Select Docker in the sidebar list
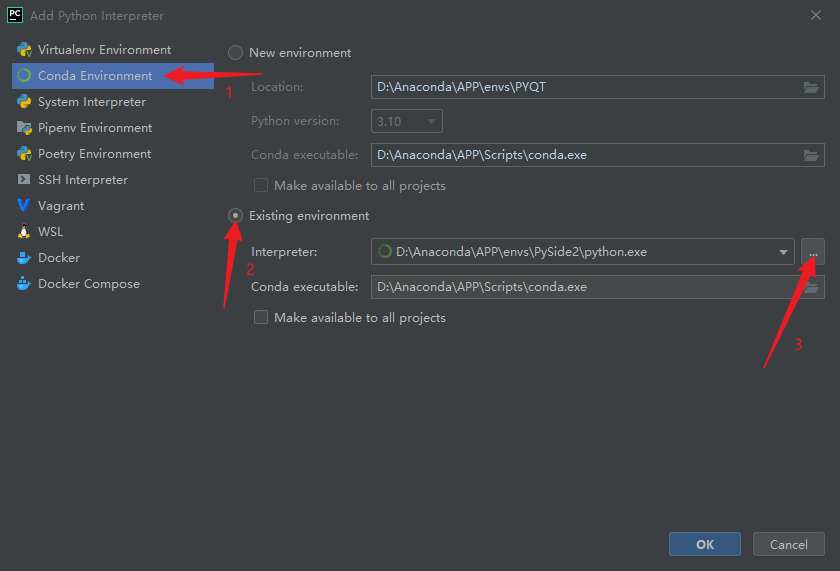Image resolution: width=840 pixels, height=571 pixels. coord(112,258)
